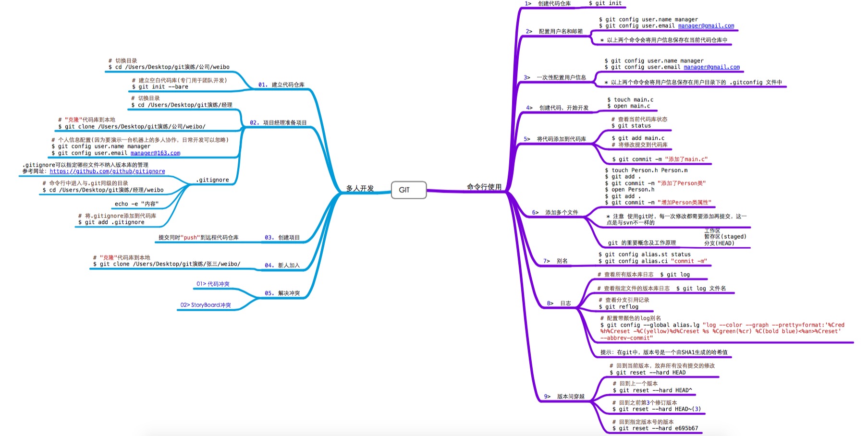The height and width of the screenshot is (436, 868).
Task: Select the git config --global alias.lg text
Action: pos(722,331)
